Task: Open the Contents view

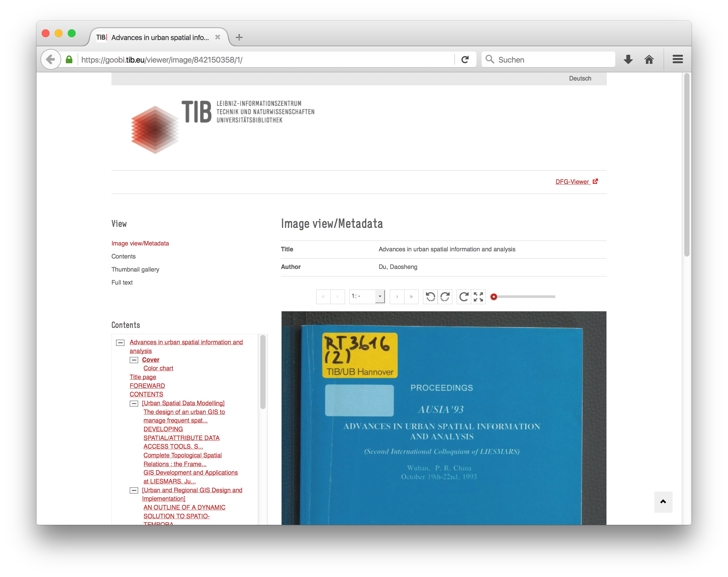Action: [124, 257]
